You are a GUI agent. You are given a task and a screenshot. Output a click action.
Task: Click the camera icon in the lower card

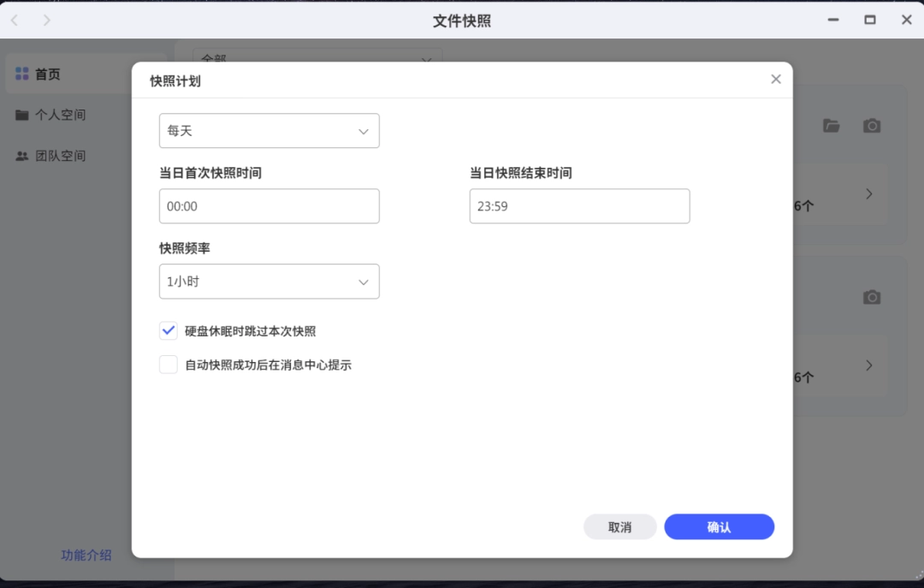871,297
